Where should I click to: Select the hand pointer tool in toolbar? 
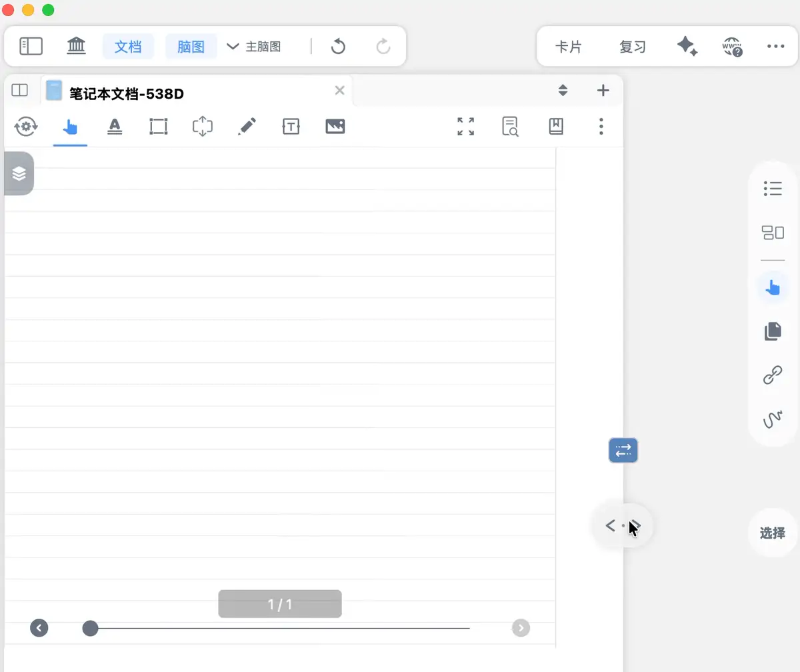pyautogui.click(x=69, y=127)
